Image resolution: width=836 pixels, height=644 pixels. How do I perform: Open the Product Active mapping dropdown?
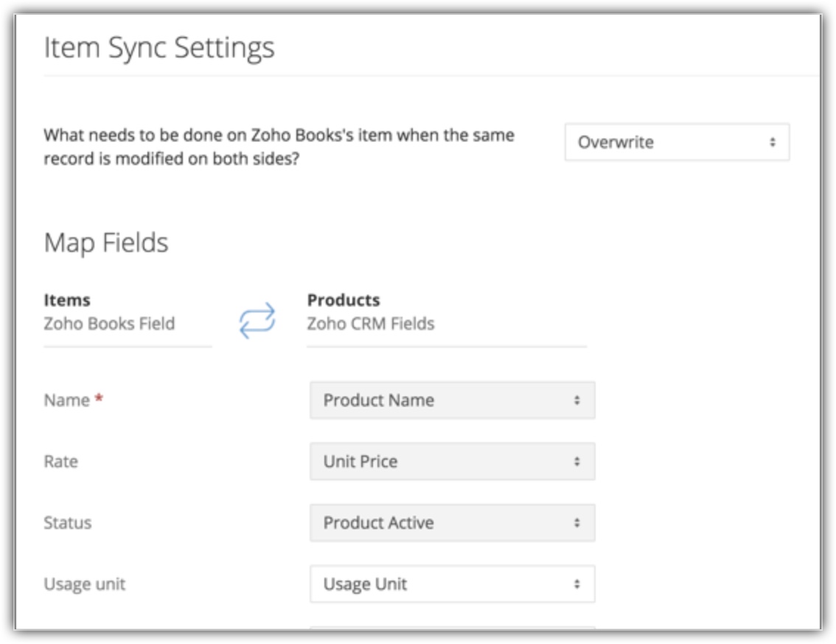452,523
